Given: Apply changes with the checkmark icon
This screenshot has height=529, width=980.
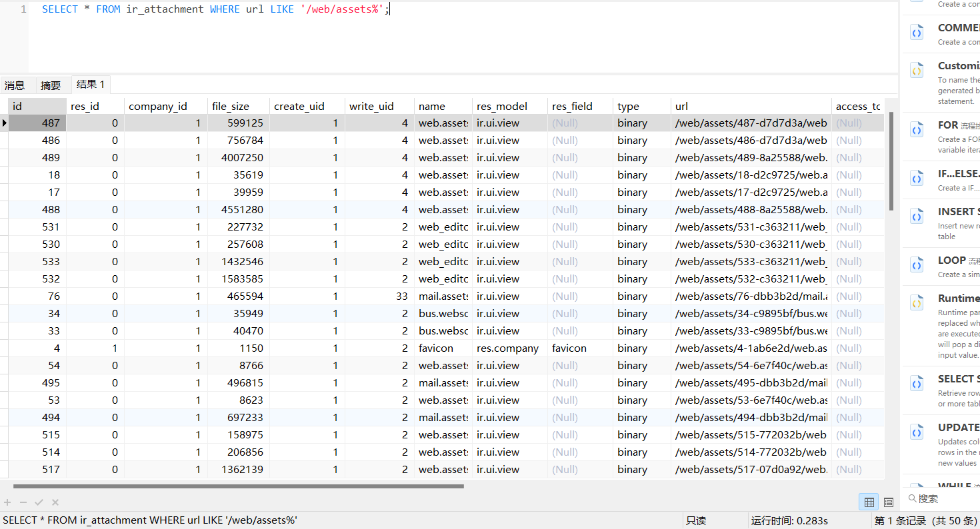Looking at the screenshot, I should (39, 502).
